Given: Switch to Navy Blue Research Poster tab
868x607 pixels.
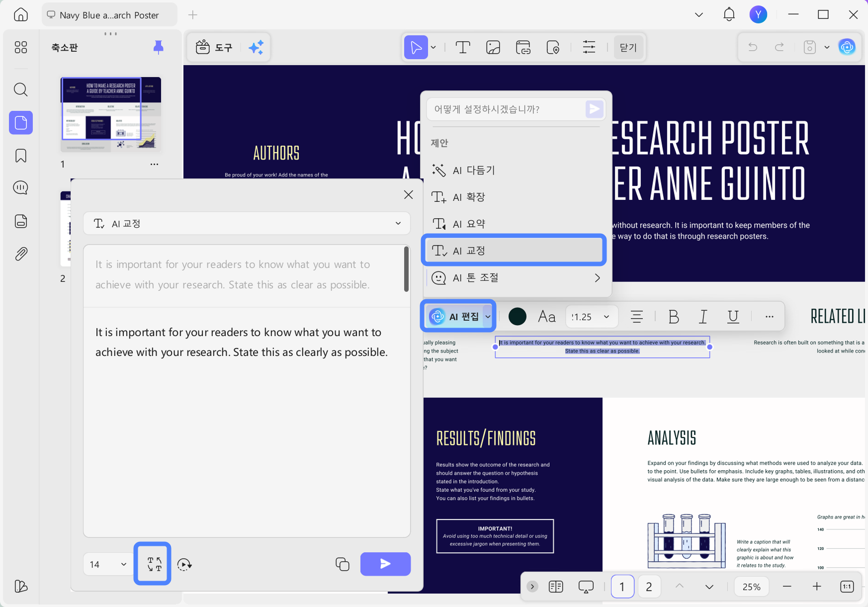Looking at the screenshot, I should pos(109,15).
